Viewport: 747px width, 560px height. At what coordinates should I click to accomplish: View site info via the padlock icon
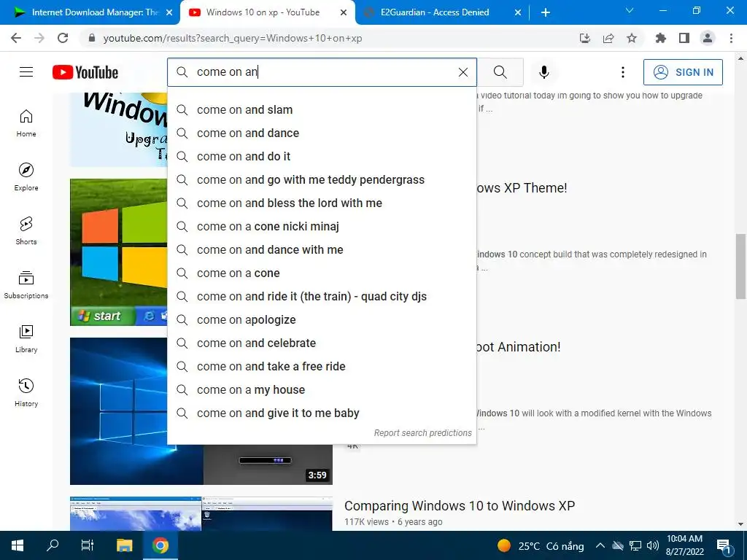pos(92,38)
